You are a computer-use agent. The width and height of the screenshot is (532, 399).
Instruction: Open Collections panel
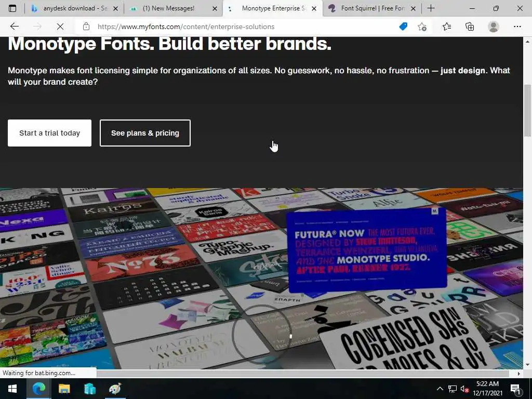point(470,26)
